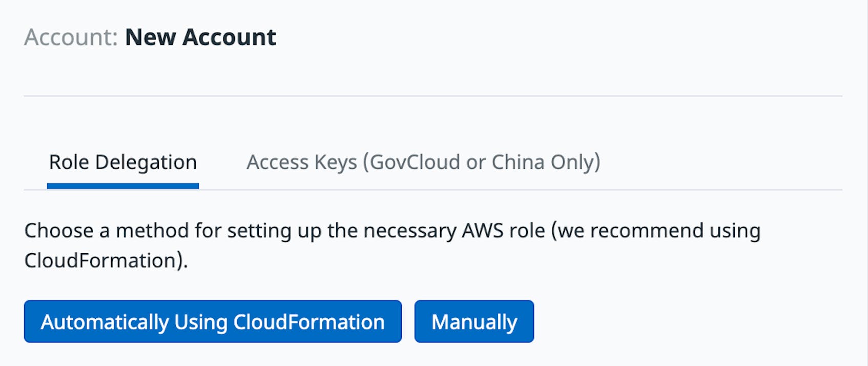Pick manual AWS role configuration
The height and width of the screenshot is (366, 868).
[x=474, y=321]
